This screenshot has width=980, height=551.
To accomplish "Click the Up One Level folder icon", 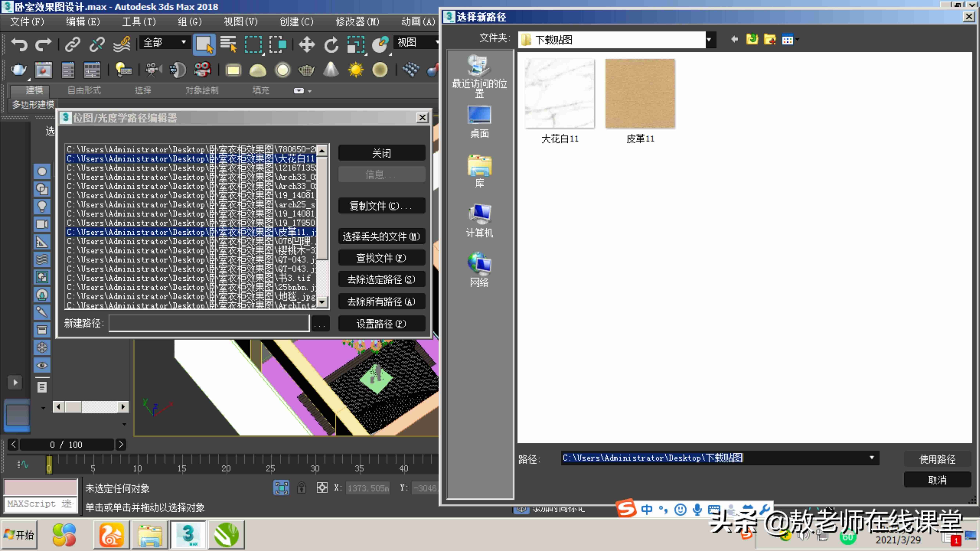I will pos(752,39).
